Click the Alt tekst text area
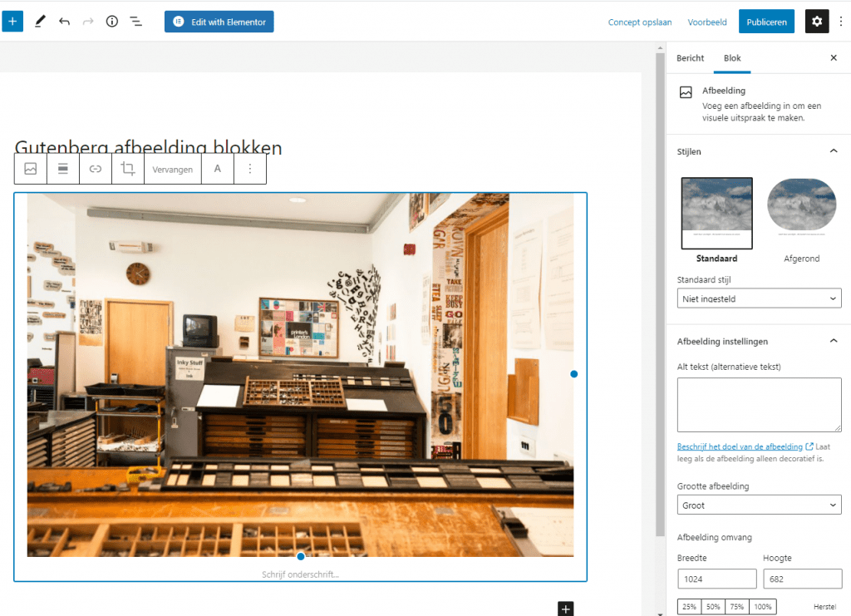This screenshot has height=616, width=851. (x=759, y=405)
